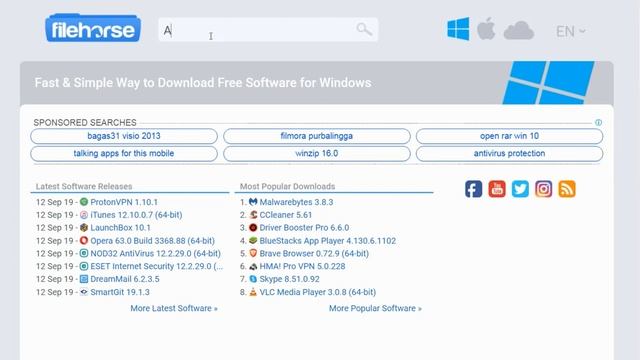This screenshot has height=360, width=640.
Task: Click More Latest Software link
Action: (x=174, y=308)
